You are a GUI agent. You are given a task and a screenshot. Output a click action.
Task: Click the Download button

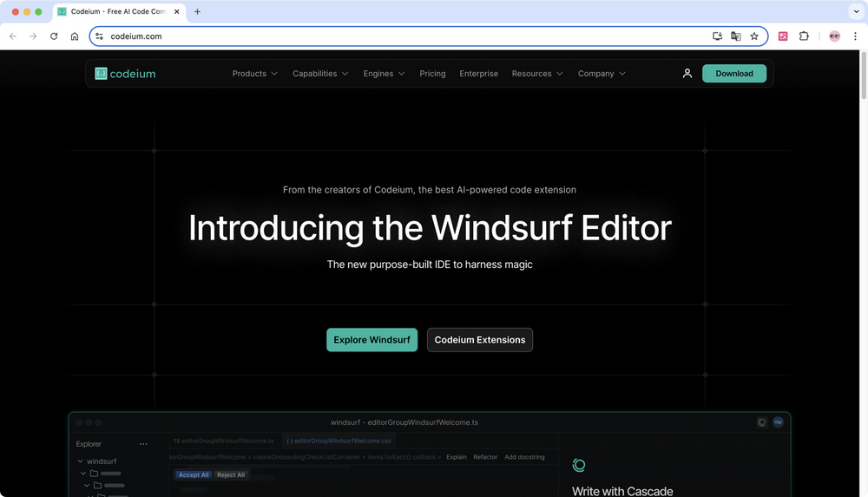coord(733,74)
